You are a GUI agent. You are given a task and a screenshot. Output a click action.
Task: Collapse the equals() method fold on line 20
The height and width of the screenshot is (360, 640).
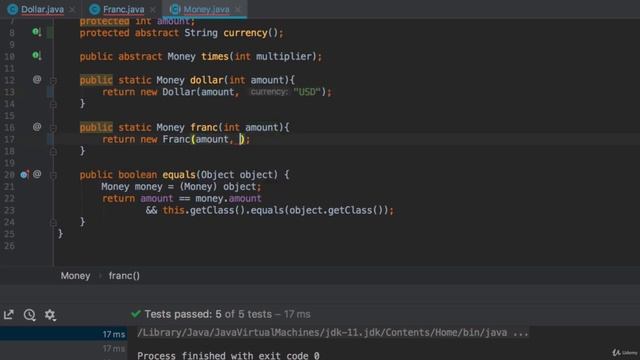53,175
